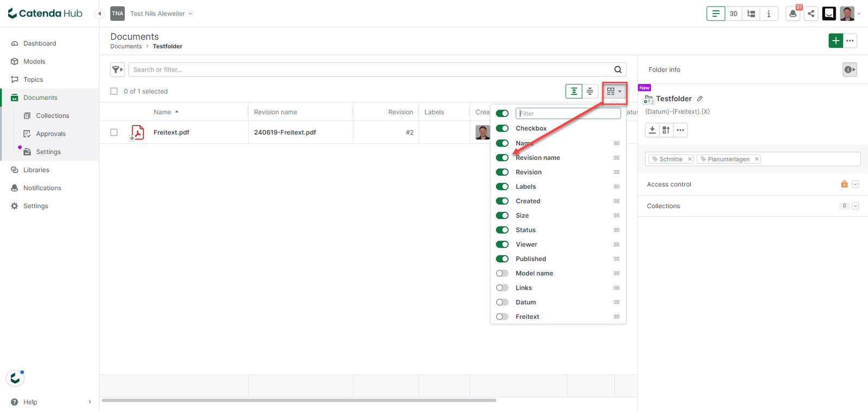The width and height of the screenshot is (868, 411).
Task: Remove the Schnitte label tag
Action: [x=690, y=159]
